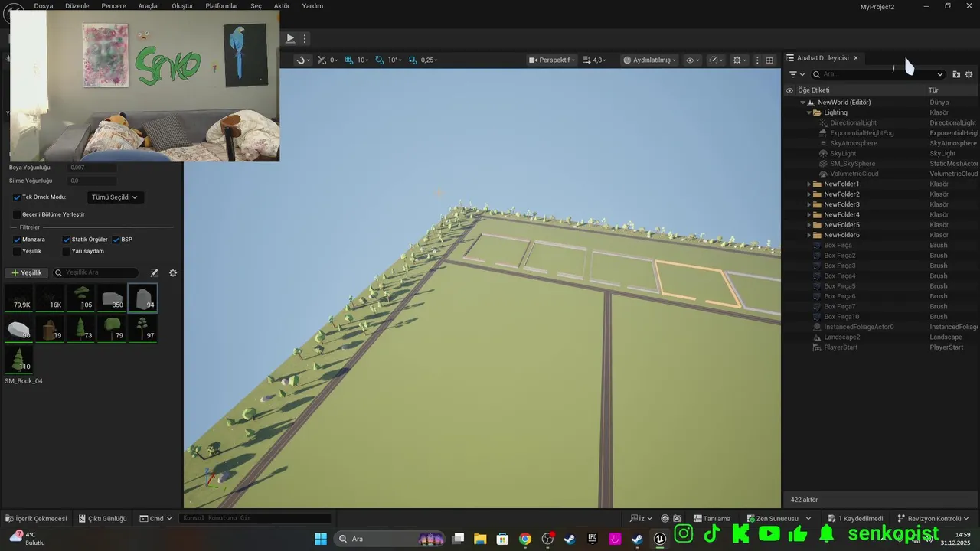The width and height of the screenshot is (980, 551).
Task: Open the Perspektif viewport type dropdown
Action: (x=551, y=60)
